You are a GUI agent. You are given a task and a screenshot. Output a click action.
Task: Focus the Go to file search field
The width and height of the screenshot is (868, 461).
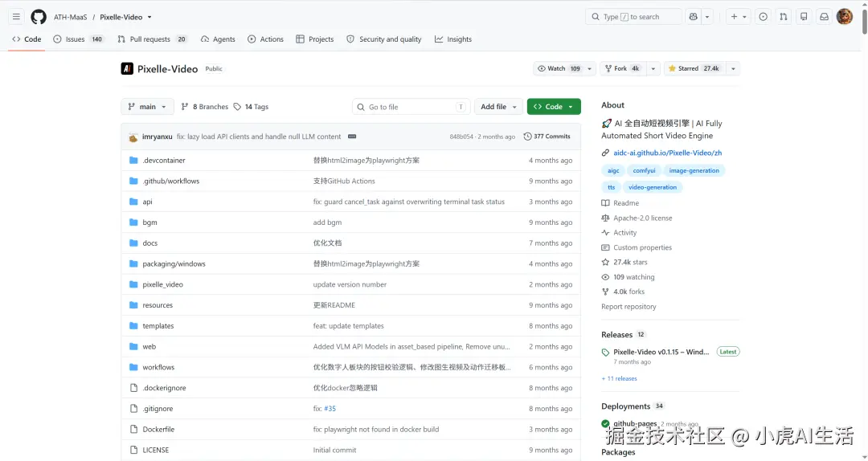coord(411,107)
